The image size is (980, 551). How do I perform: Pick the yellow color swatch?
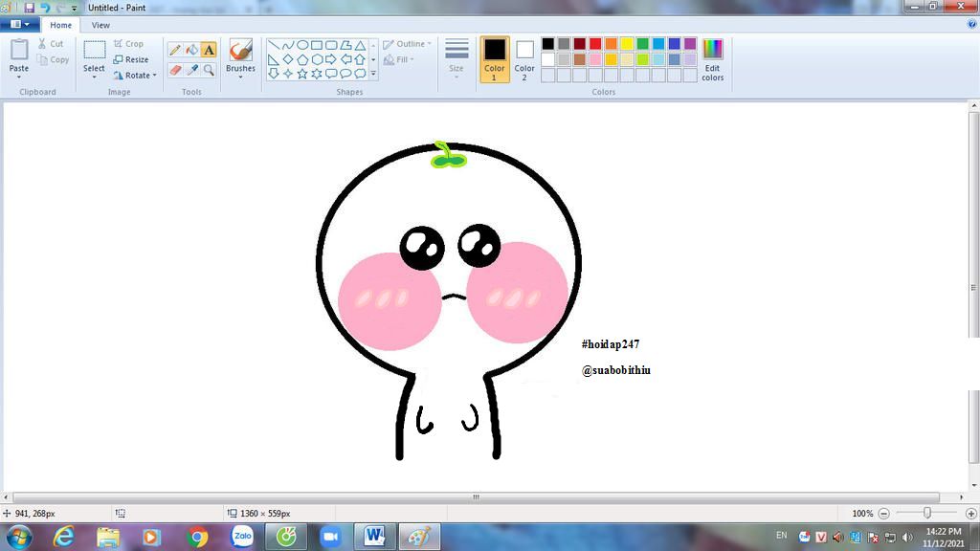627,44
